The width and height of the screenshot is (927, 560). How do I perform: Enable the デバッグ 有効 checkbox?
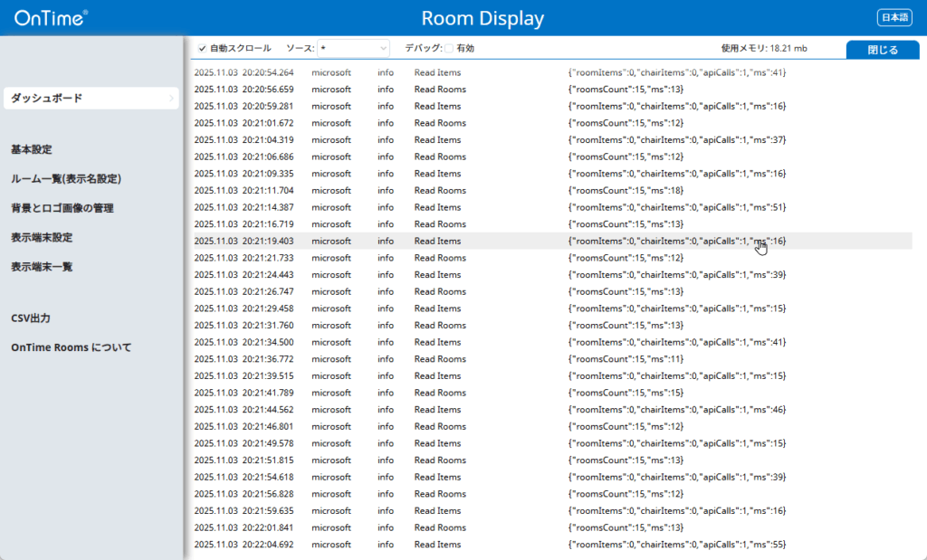click(449, 49)
